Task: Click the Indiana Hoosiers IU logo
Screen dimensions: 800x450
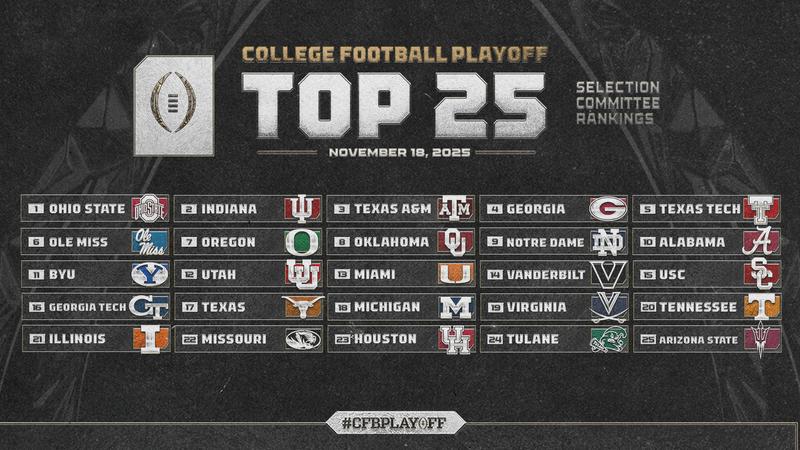Action: coord(300,209)
